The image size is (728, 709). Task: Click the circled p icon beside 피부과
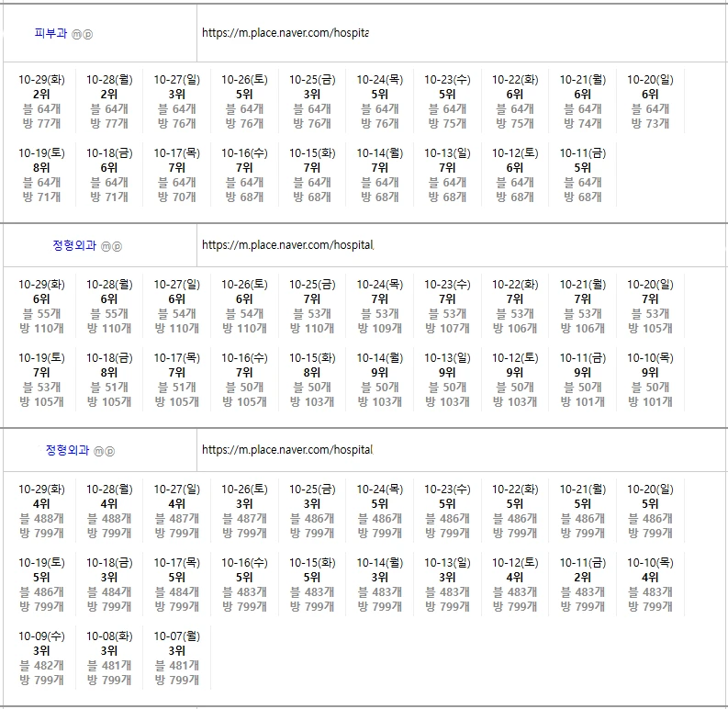point(88,34)
